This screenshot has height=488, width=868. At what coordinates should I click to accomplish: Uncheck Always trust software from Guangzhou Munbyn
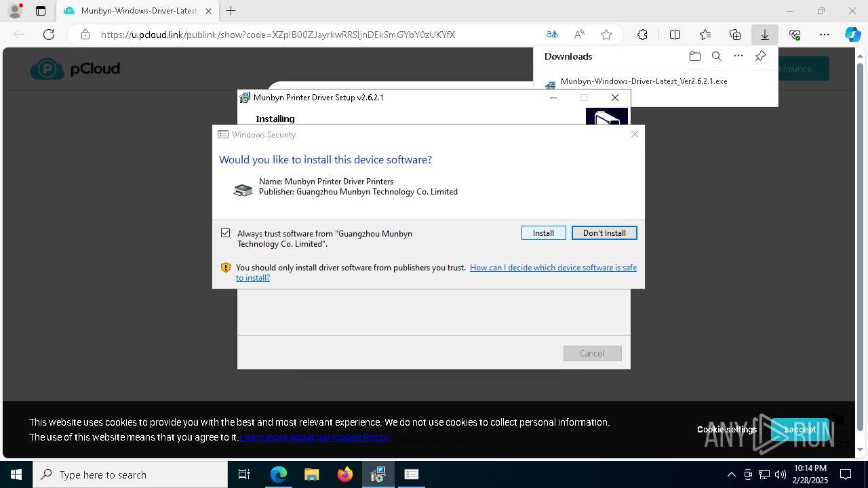point(226,233)
